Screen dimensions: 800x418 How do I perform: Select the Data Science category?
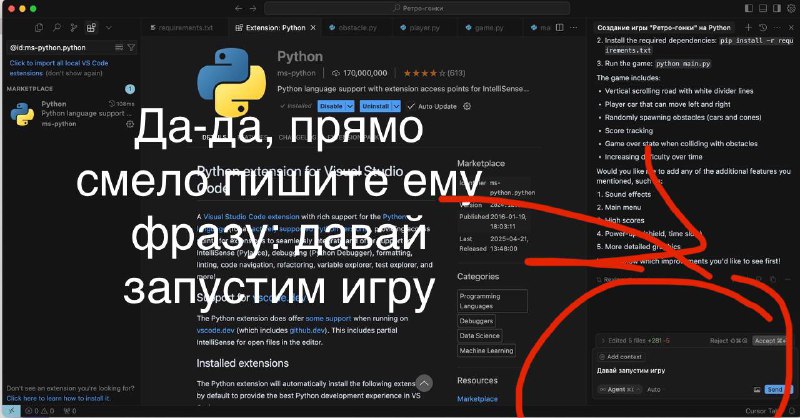(x=480, y=336)
